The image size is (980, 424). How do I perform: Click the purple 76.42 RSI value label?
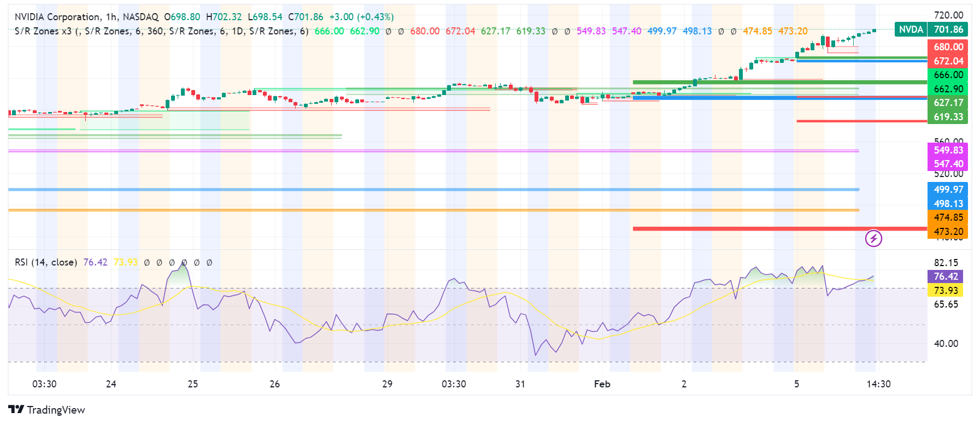946,276
